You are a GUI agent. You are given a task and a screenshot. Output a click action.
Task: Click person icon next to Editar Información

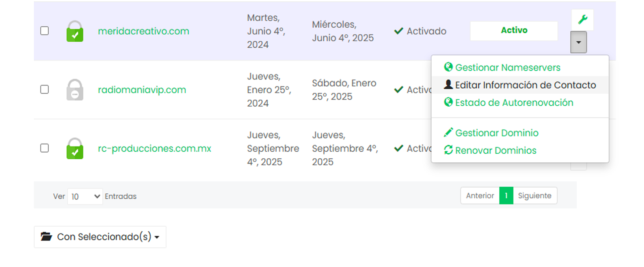[448, 85]
